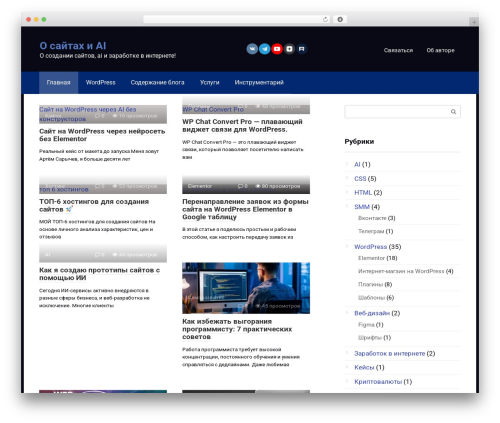
Task: Open the Вконтакте subcategory
Action: coord(372,218)
